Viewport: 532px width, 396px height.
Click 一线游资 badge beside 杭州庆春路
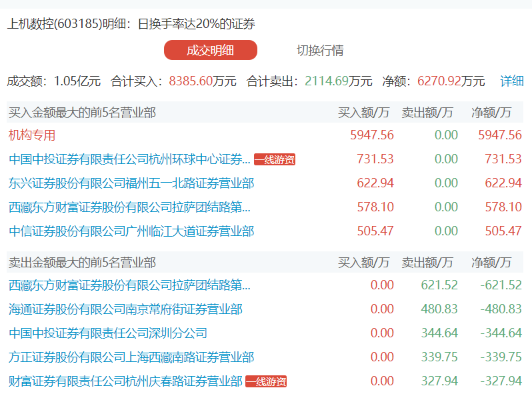(266, 381)
